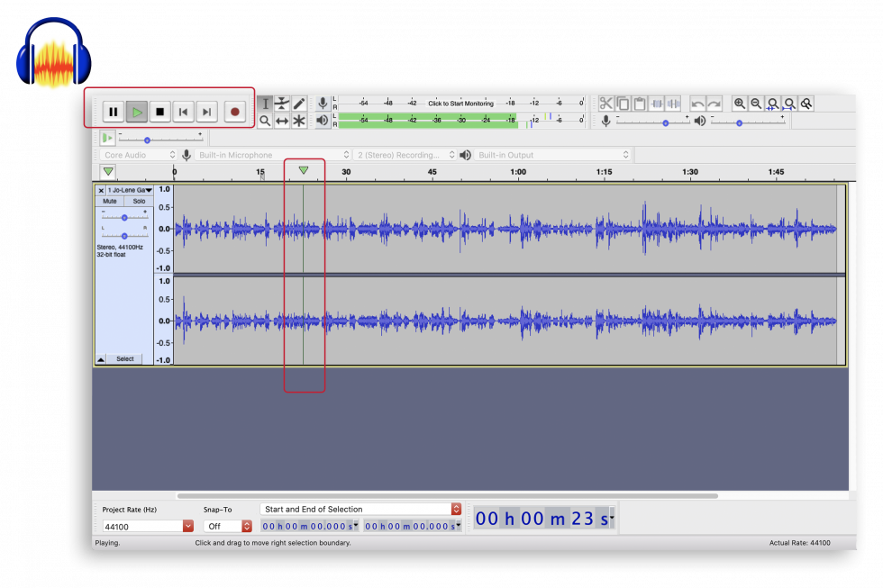The width and height of the screenshot is (883, 588).
Task: Click the Undo arrow icon
Action: (698, 103)
